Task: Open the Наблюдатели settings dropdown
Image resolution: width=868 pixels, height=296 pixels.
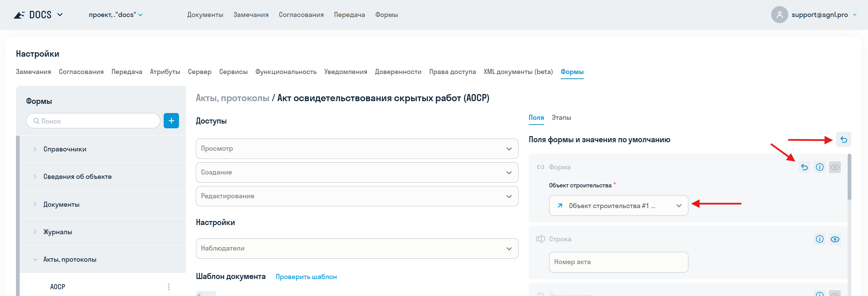Action: pos(357,248)
